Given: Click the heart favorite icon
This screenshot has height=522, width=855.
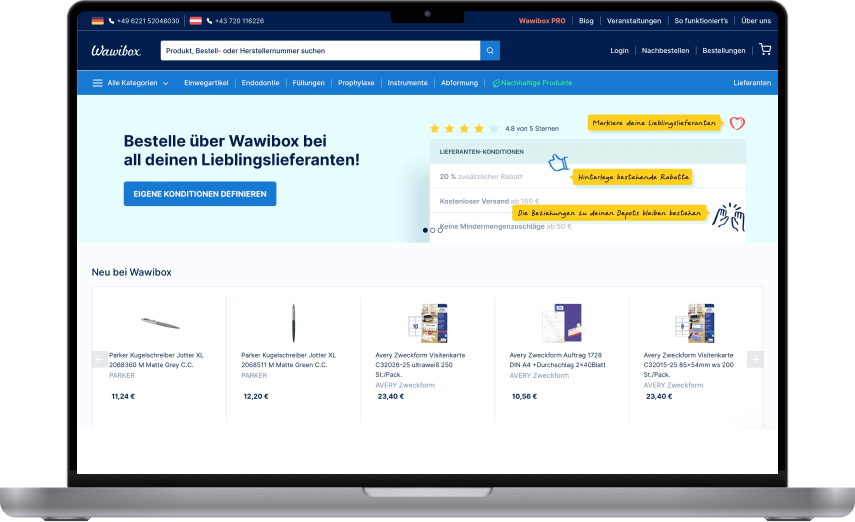Looking at the screenshot, I should pyautogui.click(x=737, y=123).
